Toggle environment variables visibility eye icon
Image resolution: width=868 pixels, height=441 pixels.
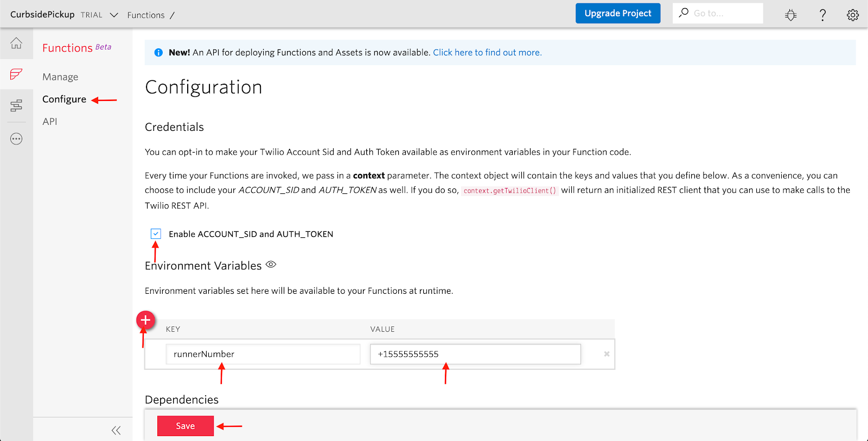click(271, 264)
